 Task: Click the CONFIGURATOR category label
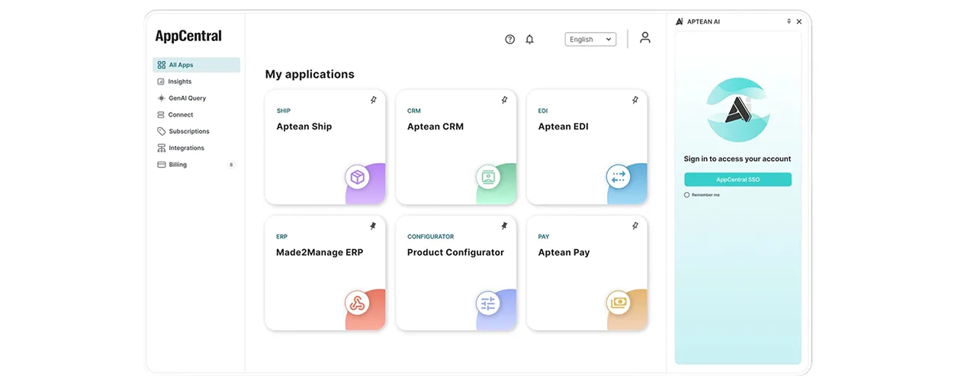click(431, 237)
